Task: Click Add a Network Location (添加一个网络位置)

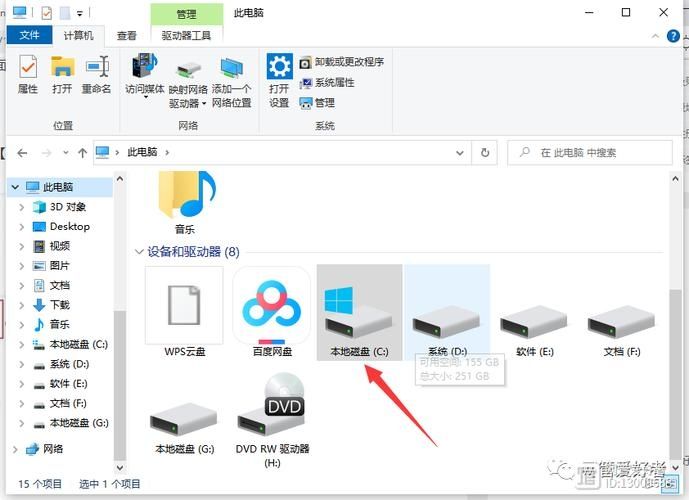Action: [x=232, y=83]
